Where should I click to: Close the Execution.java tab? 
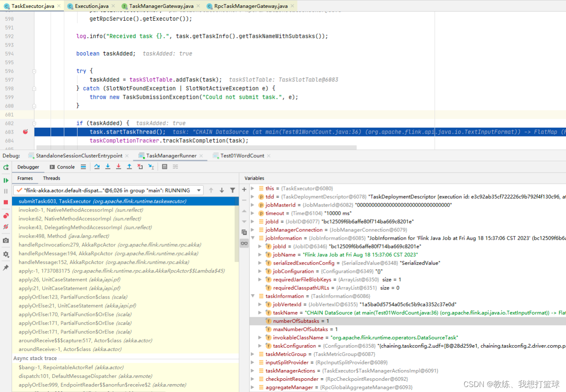click(x=113, y=6)
